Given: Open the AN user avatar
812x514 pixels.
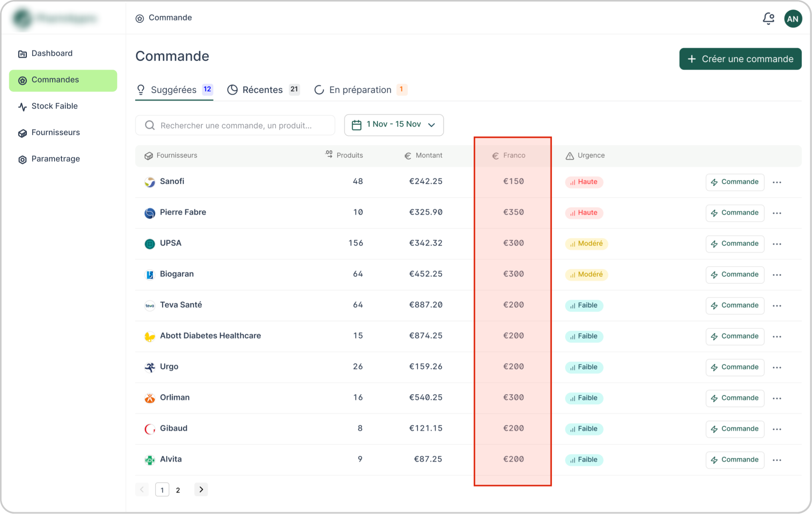Looking at the screenshot, I should 793,19.
